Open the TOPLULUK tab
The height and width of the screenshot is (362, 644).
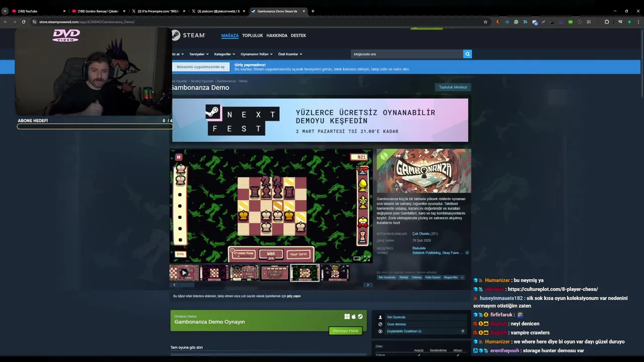(x=253, y=36)
